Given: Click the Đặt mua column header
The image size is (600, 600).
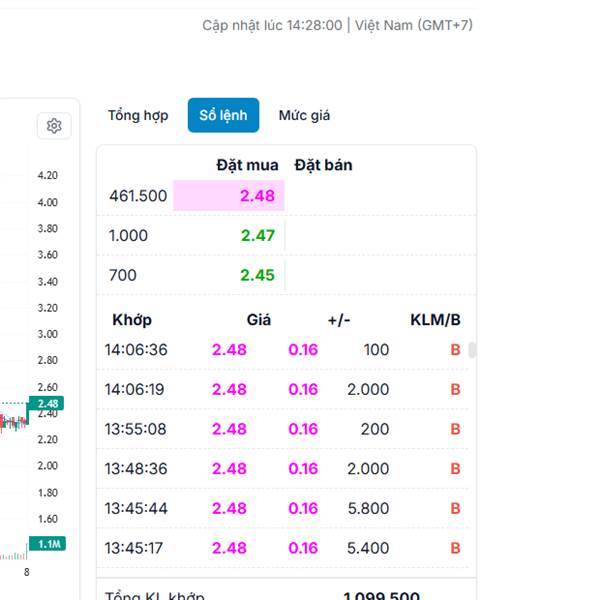Looking at the screenshot, I should pyautogui.click(x=247, y=165).
